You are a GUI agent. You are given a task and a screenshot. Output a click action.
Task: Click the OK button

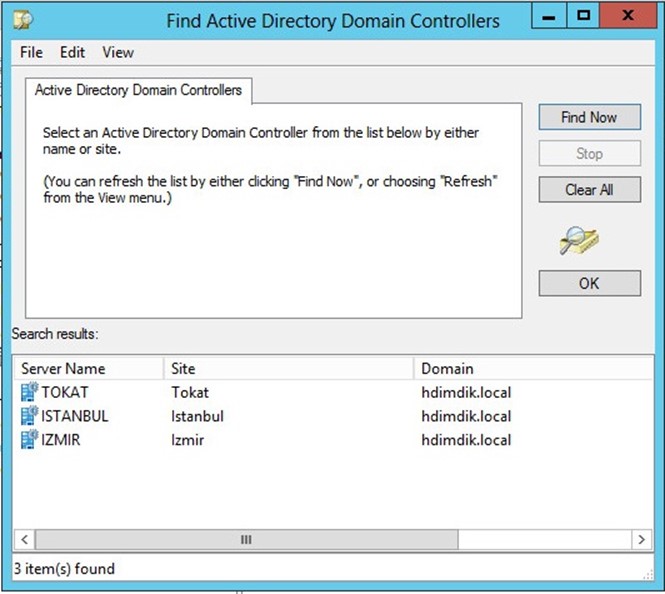click(x=590, y=283)
